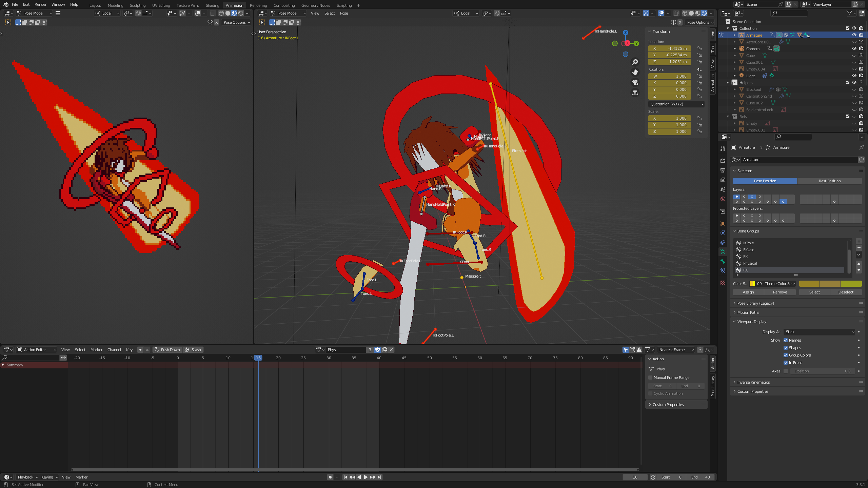Click the yellow color set swatch
The width and height of the screenshot is (868, 488).
click(x=752, y=284)
